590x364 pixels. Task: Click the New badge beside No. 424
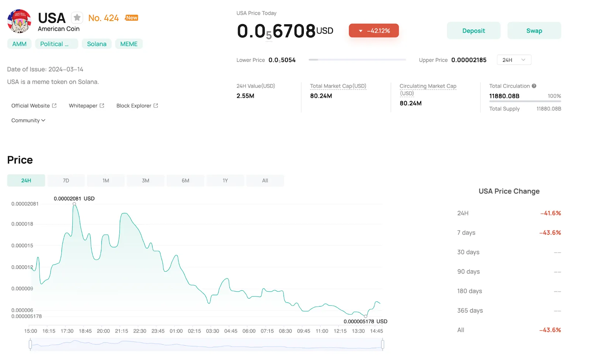click(x=132, y=18)
